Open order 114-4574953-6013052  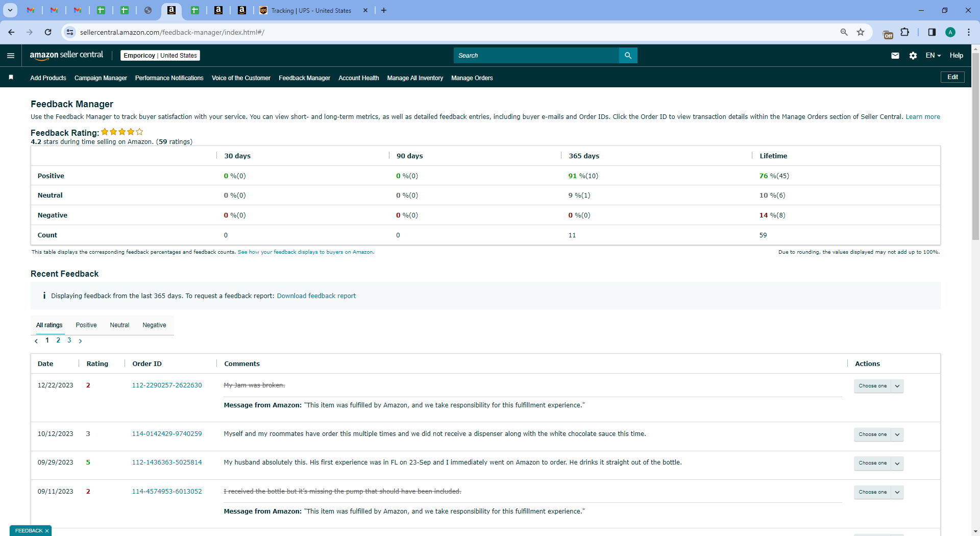167,492
